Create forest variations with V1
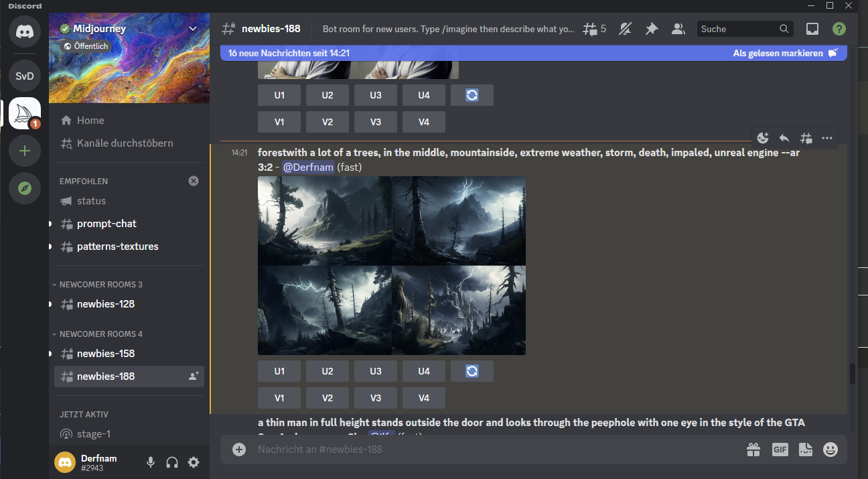 [279, 398]
